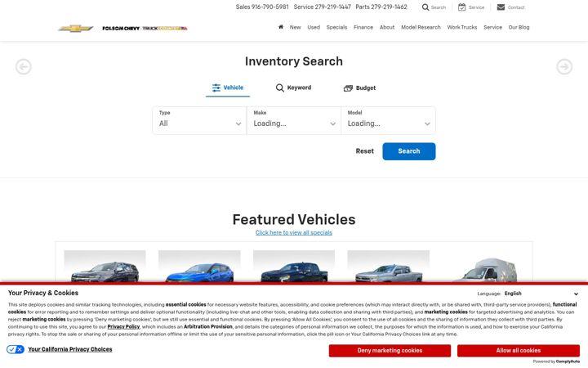
Task: Open the Finance menu item
Action: pos(363,28)
